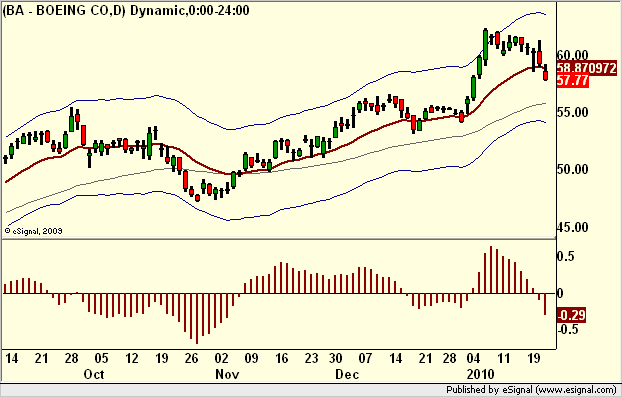The height and width of the screenshot is (397, 622).
Task: Click the Oct month label on time axis
Action: [94, 374]
